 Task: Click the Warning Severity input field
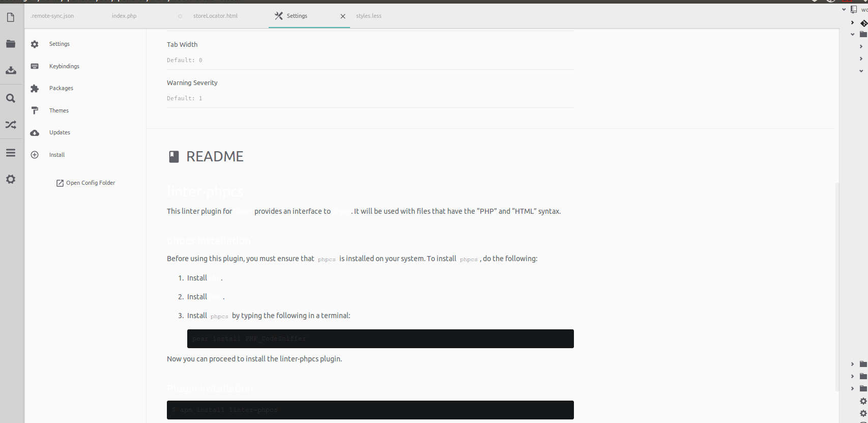pos(370,98)
